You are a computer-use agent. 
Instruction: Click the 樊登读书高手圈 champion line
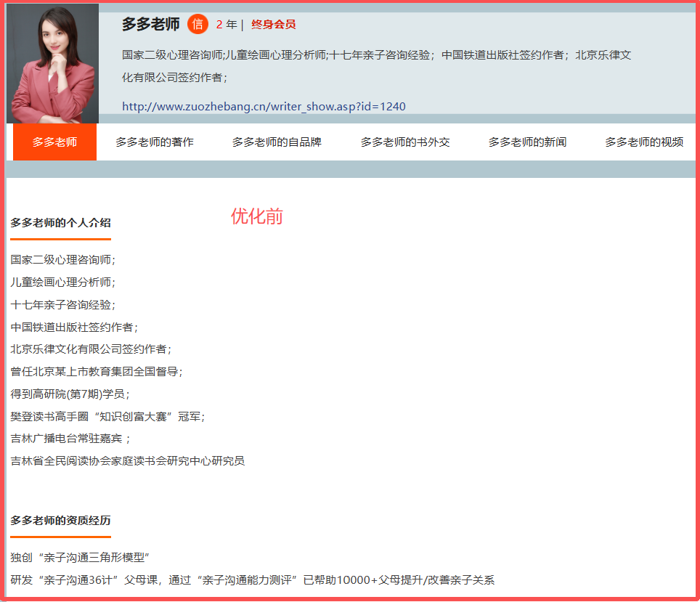pos(107,416)
